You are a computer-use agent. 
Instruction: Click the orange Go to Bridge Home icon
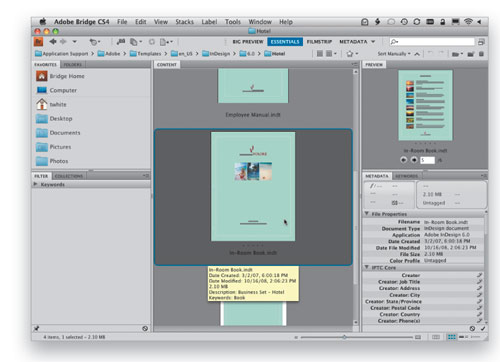click(x=39, y=42)
